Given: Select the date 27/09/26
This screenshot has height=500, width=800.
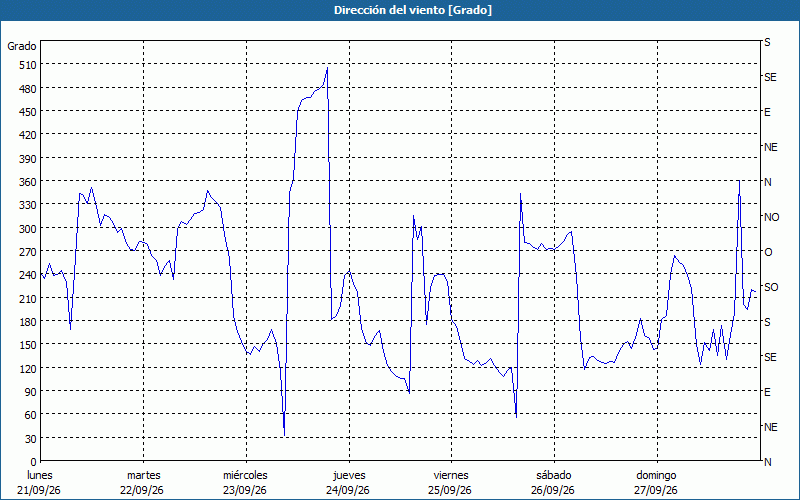Looking at the screenshot, I should (x=656, y=490).
